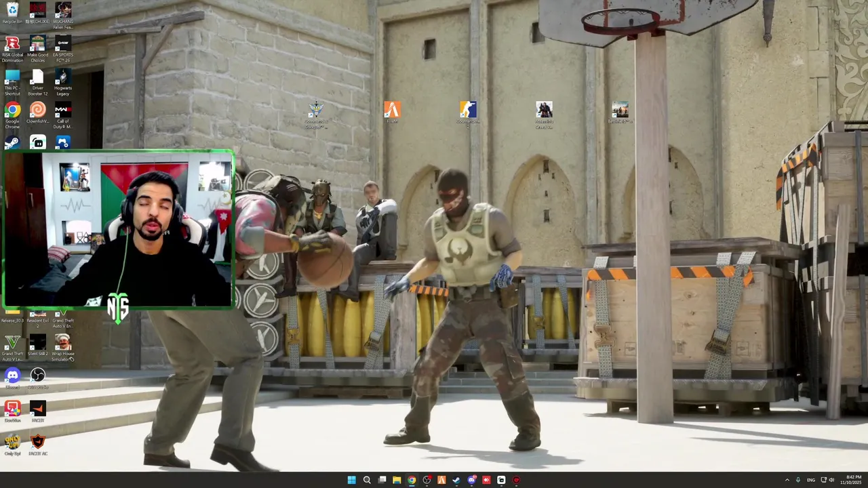Open FiveM from the taskbar
This screenshot has width=868, height=488.
tap(441, 480)
